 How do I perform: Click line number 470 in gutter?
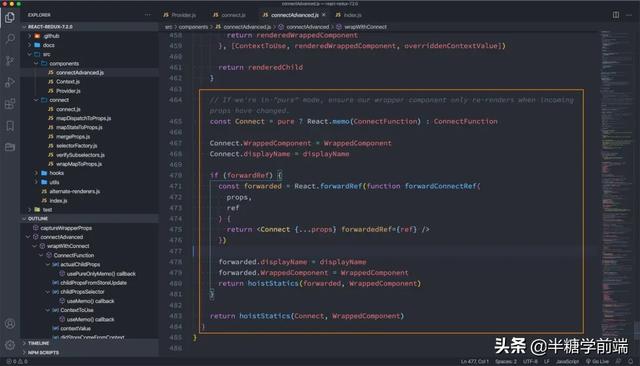click(176, 175)
